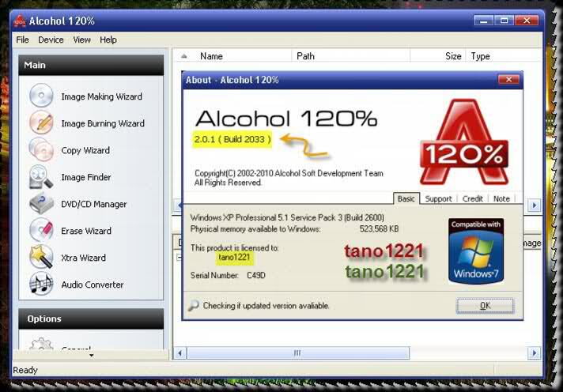Click the Image Burning Wizard icon
Image resolution: width=563 pixels, height=392 pixels.
pyautogui.click(x=41, y=122)
